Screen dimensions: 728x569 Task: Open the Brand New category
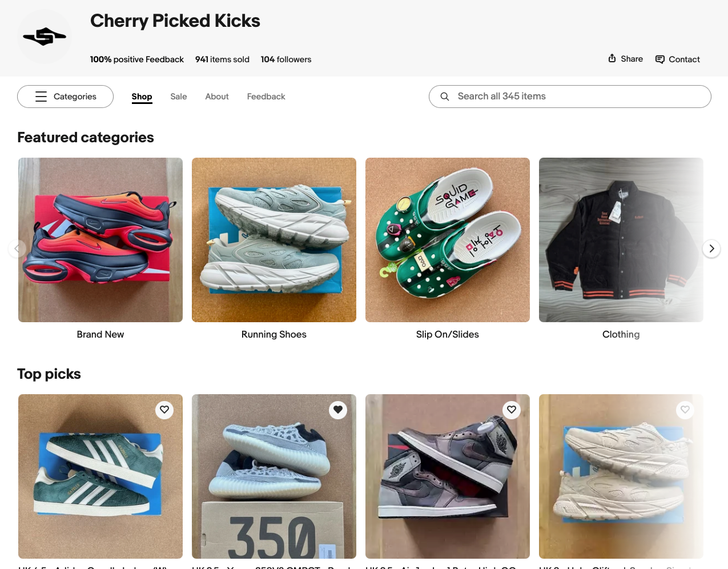[100, 240]
